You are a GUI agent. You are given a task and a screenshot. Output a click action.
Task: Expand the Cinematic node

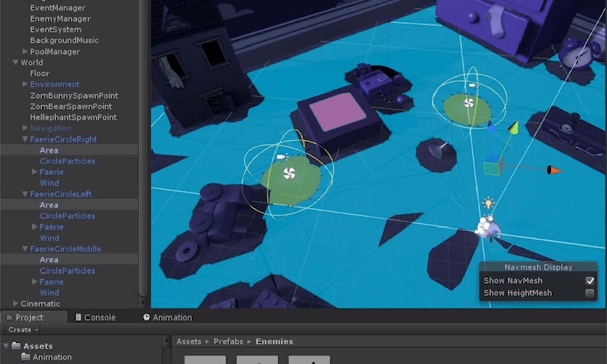click(15, 304)
